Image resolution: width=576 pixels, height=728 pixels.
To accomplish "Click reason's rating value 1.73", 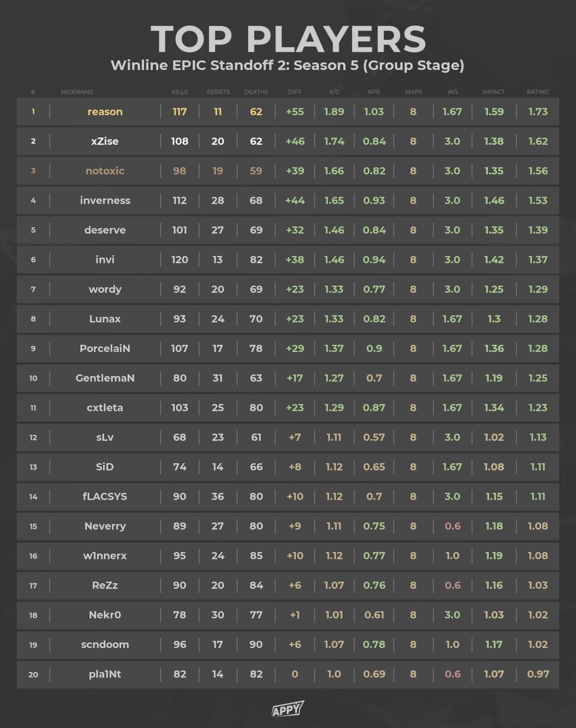I will (538, 112).
